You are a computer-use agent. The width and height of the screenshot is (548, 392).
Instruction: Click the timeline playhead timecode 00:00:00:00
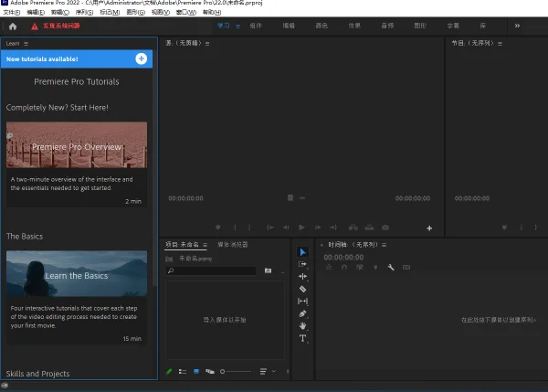(x=343, y=258)
